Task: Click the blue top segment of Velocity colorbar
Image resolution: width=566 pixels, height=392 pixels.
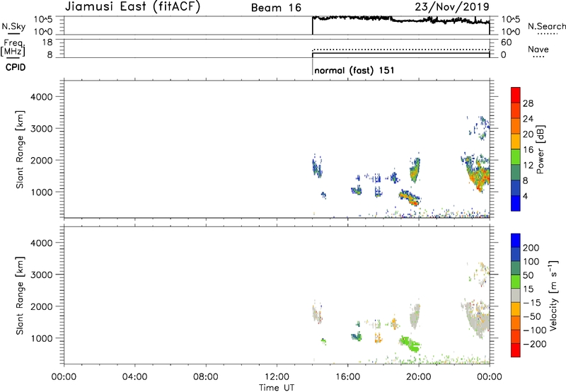Action: point(516,241)
